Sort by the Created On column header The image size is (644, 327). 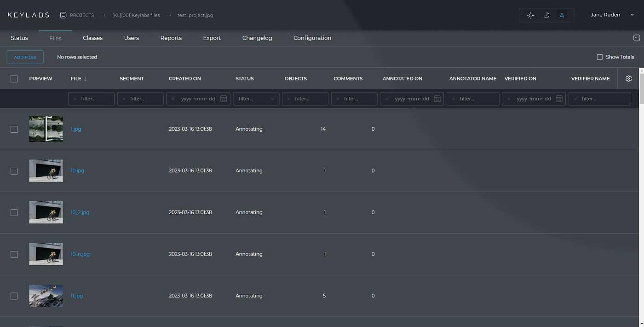tap(185, 79)
